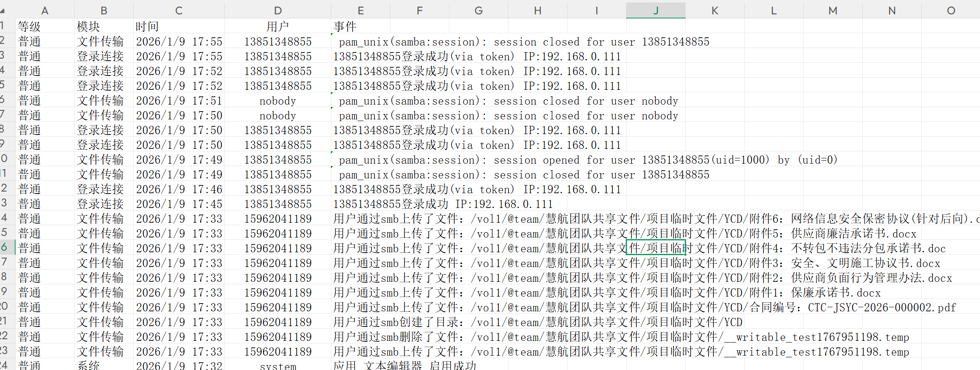Click the 'session opened for user' event text
Viewport: 980px width, 370px height.
click(x=588, y=160)
